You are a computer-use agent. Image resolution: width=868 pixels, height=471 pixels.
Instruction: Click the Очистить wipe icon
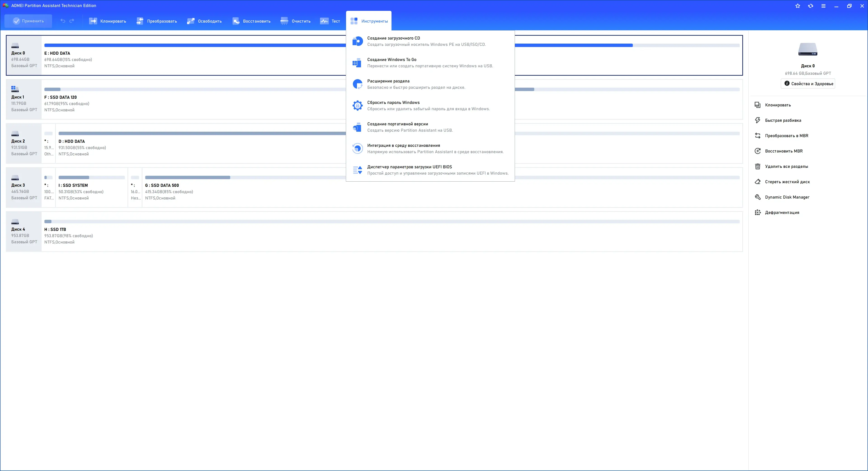pos(284,21)
